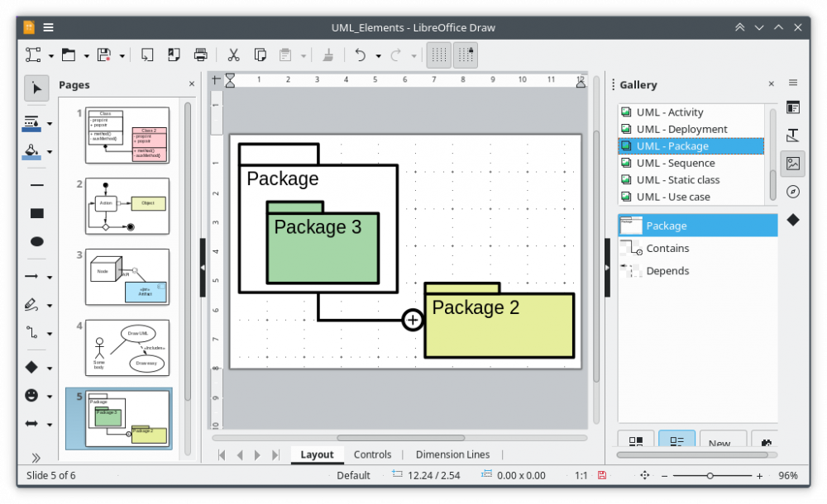Toggle the Display Grid button

(x=439, y=55)
